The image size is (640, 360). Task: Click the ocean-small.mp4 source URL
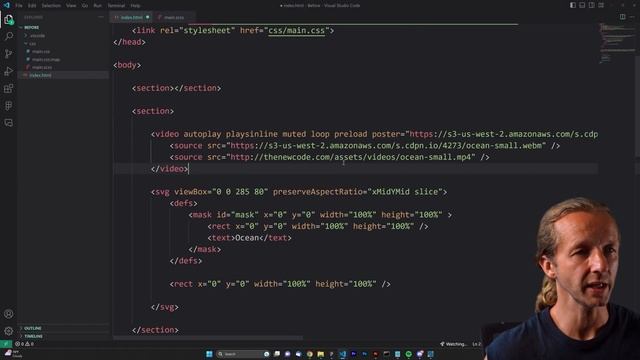tap(351, 157)
